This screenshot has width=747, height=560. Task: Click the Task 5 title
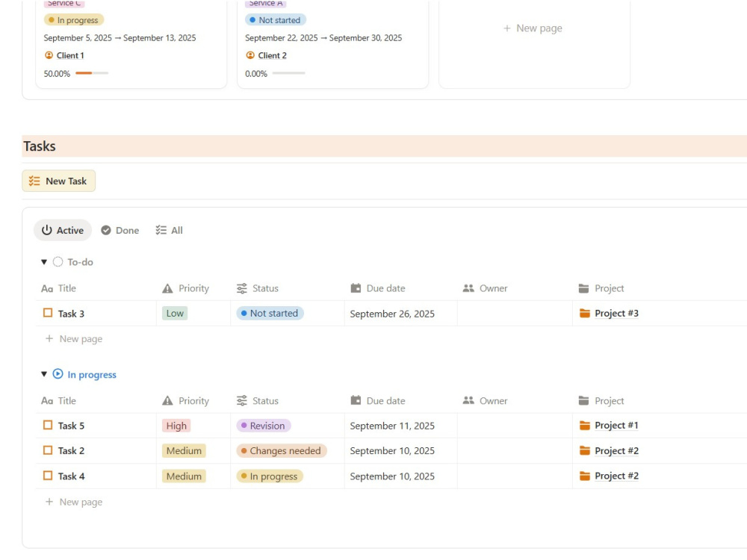pos(71,426)
